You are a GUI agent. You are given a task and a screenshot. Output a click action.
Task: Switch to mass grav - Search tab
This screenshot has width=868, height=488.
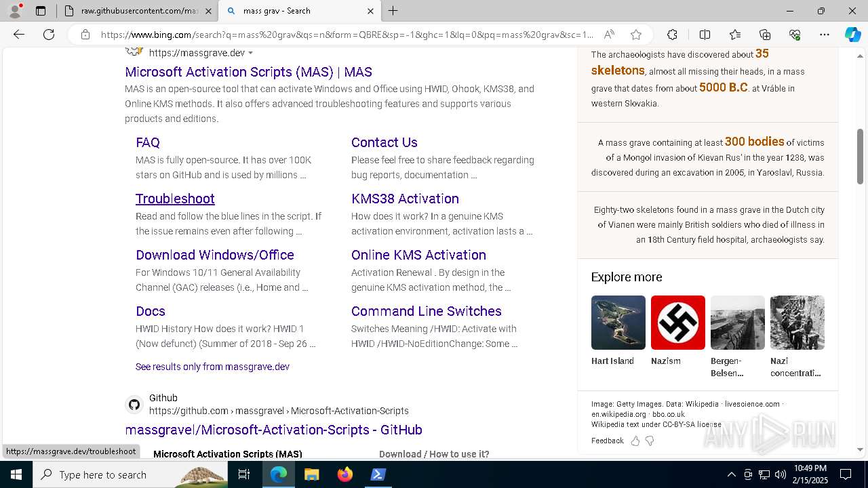tap(298, 11)
